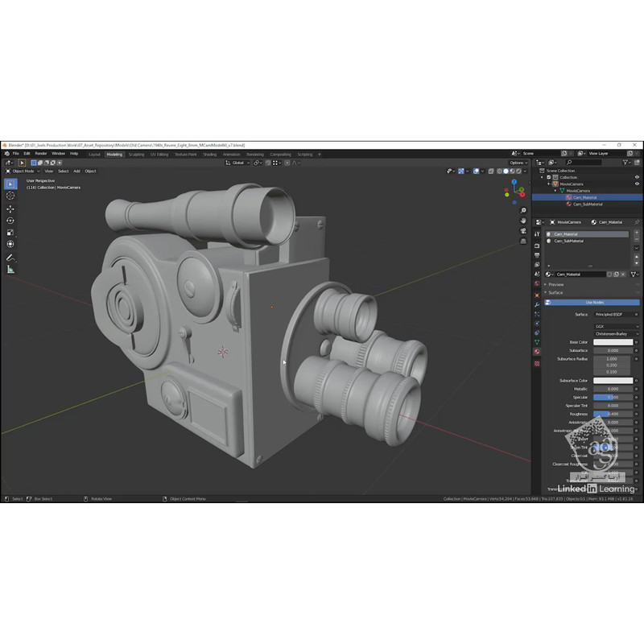Viewport: 644px width, 644px height.
Task: Hide the Collection using its eye icon
Action: pos(637,177)
